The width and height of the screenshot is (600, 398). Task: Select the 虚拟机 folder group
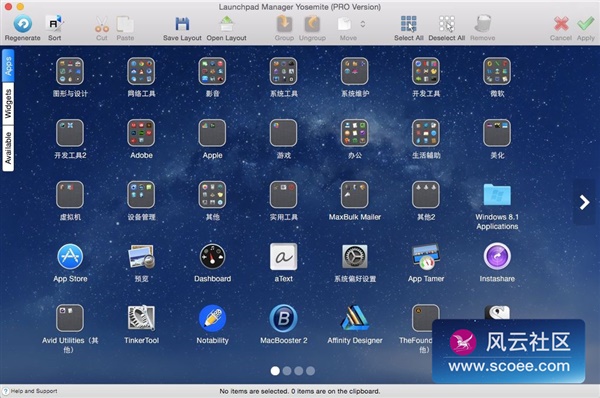tap(70, 194)
